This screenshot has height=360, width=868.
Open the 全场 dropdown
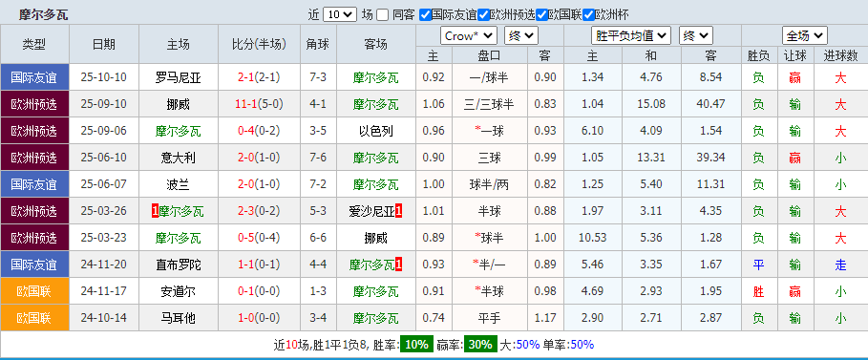tap(804, 36)
